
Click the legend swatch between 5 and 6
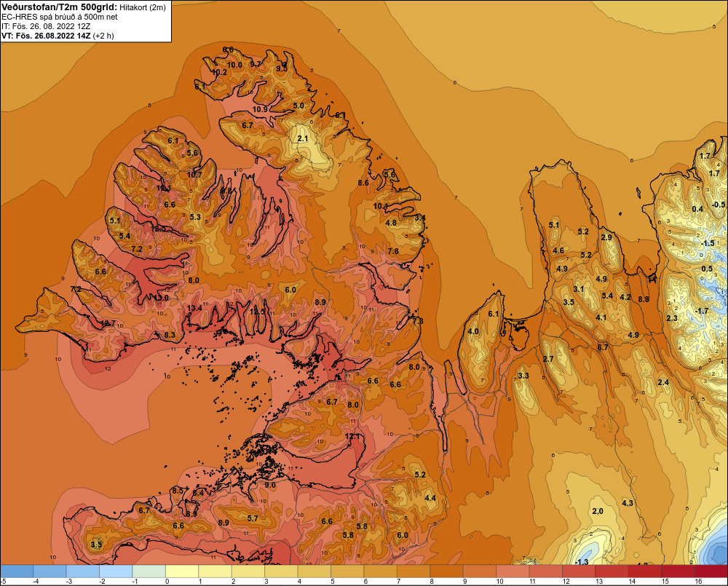[x=347, y=571]
